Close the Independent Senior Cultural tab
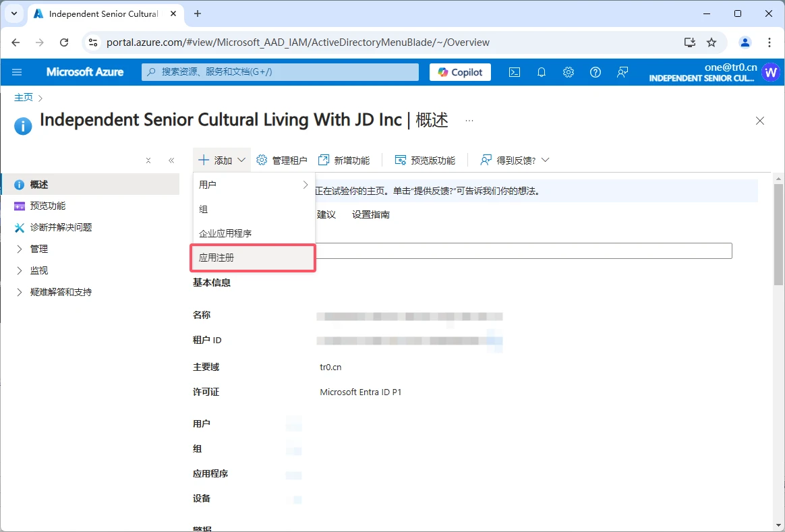The height and width of the screenshot is (532, 785). (x=173, y=14)
